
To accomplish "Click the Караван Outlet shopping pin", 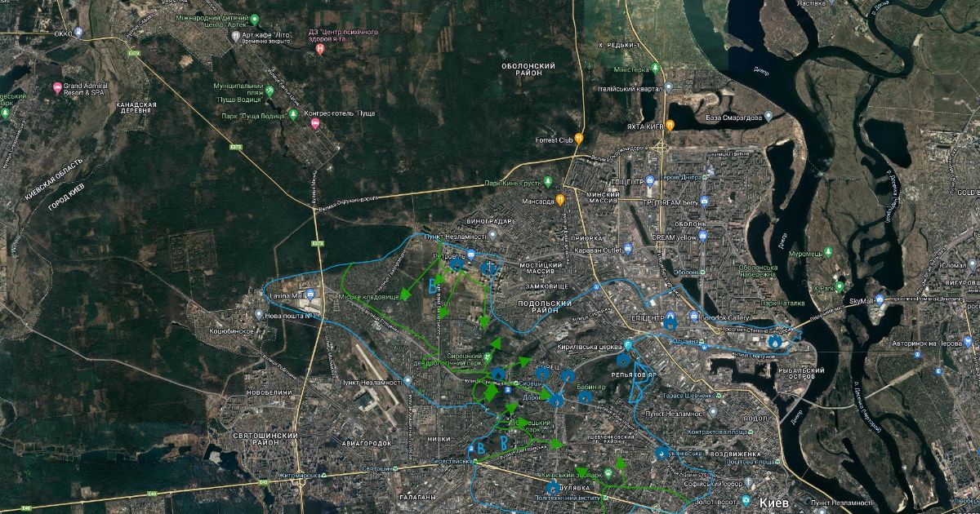I will pyautogui.click(x=628, y=249).
